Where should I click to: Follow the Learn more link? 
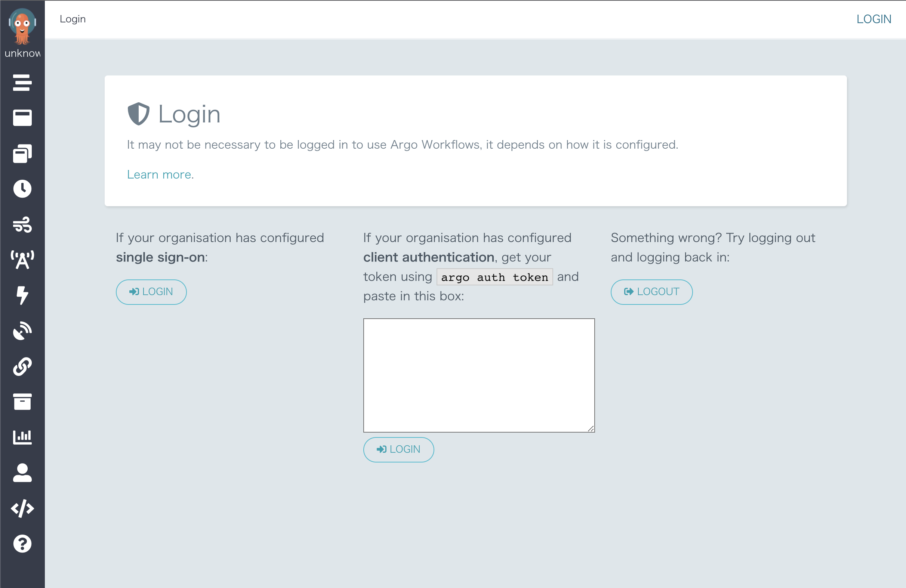click(x=159, y=175)
